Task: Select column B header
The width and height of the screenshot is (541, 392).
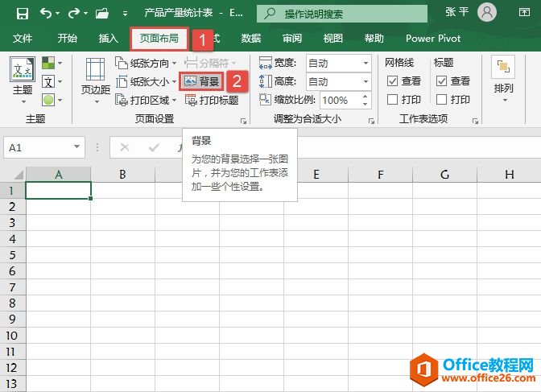Action: click(x=122, y=175)
